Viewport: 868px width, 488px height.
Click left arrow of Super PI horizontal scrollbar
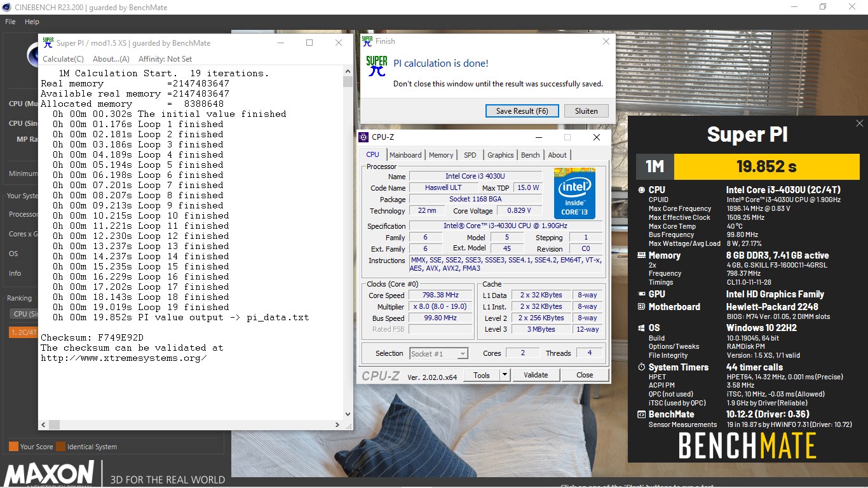[43, 425]
